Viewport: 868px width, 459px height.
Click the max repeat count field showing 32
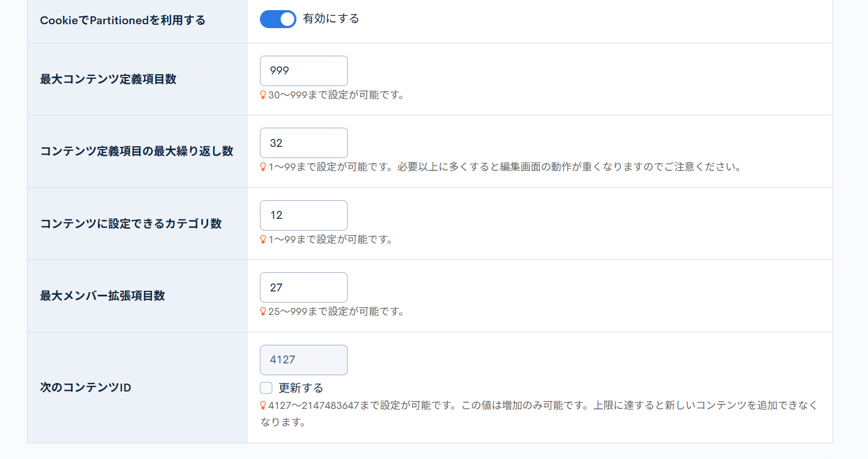[304, 143]
